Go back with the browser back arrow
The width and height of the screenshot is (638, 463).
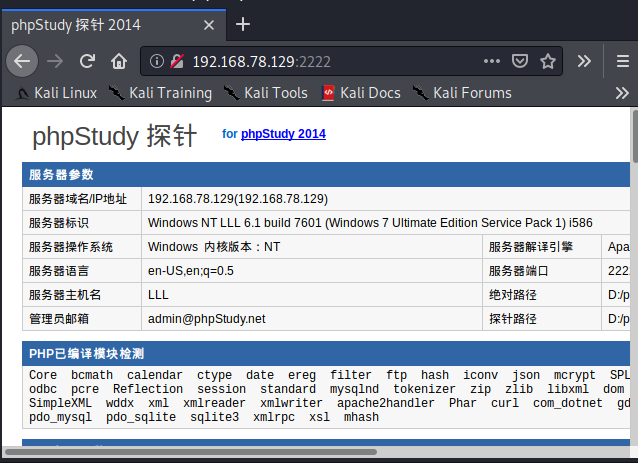22,61
